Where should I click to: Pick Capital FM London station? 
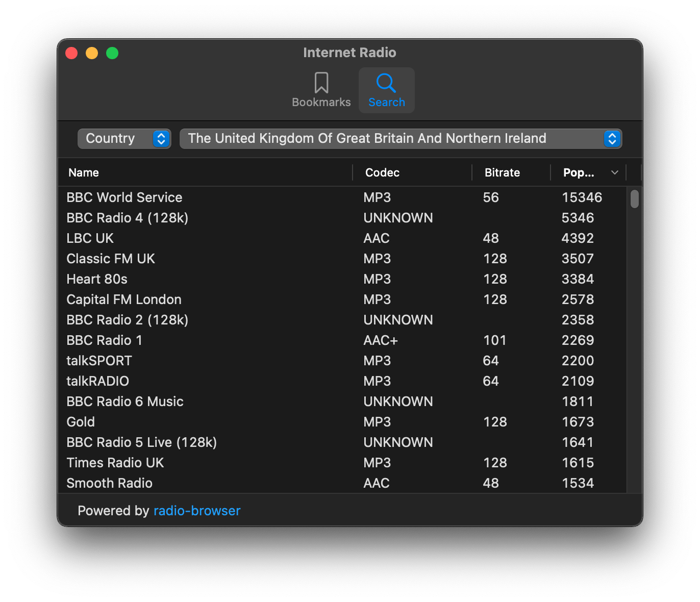click(x=342, y=299)
